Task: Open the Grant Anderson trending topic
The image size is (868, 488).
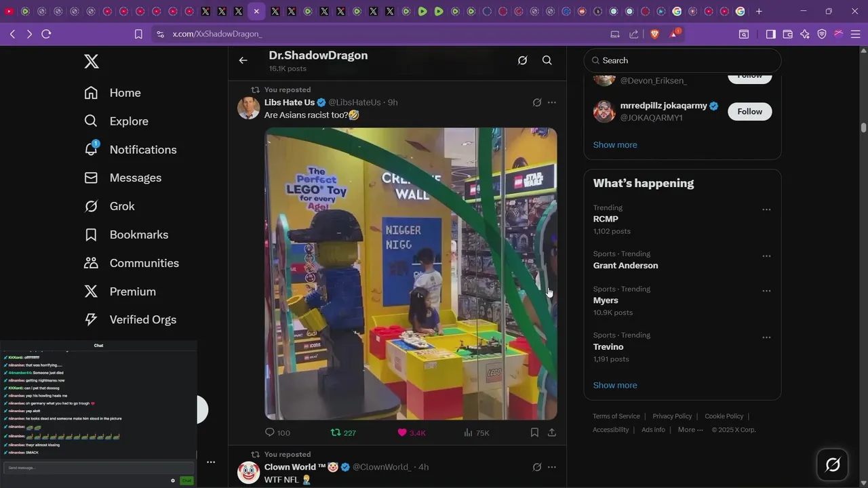Action: click(x=625, y=265)
